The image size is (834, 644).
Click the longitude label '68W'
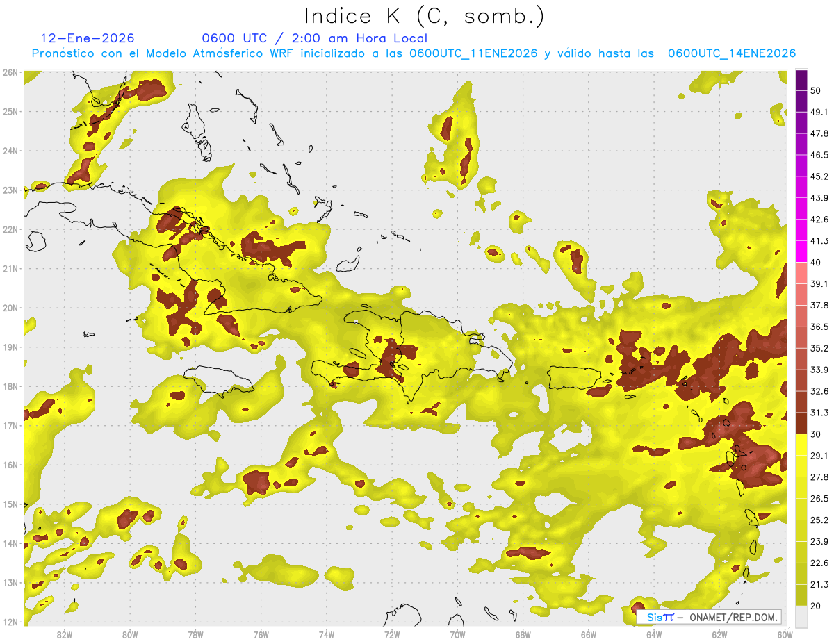tap(523, 634)
